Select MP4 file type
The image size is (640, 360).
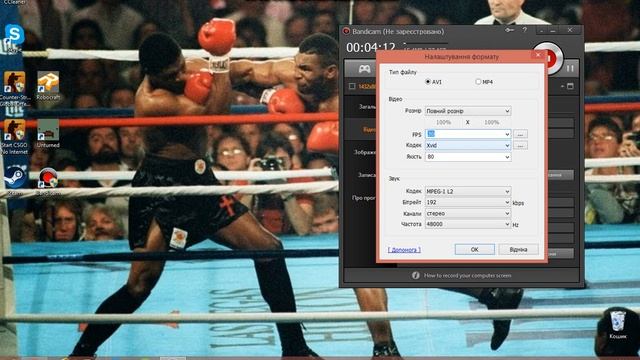(x=478, y=82)
